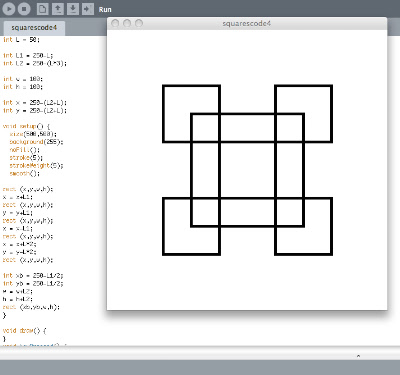Place cursor on line 'int w = 100;'
The height and width of the screenshot is (375, 400).
tap(23, 79)
